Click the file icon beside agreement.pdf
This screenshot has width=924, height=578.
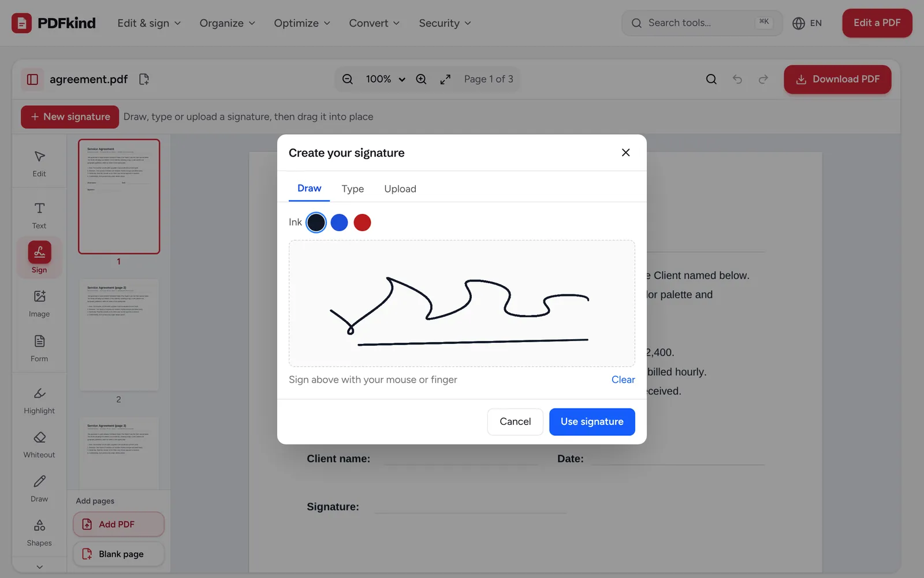(144, 79)
